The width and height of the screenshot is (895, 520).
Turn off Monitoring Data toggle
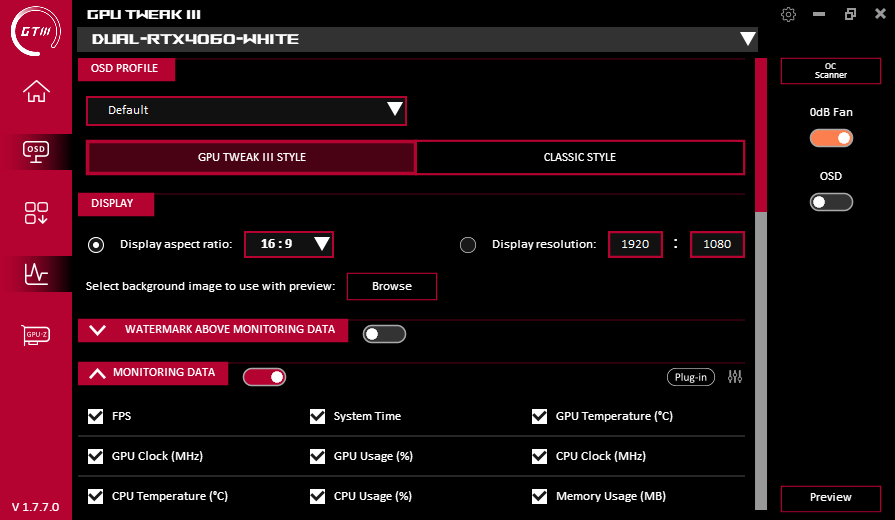pos(264,377)
